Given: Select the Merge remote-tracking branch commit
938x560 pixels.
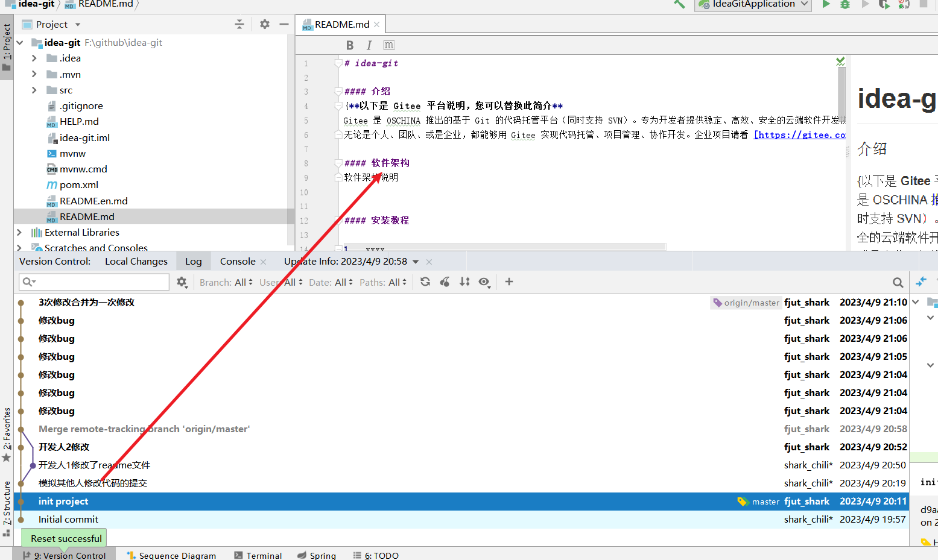Looking at the screenshot, I should (461, 429).
